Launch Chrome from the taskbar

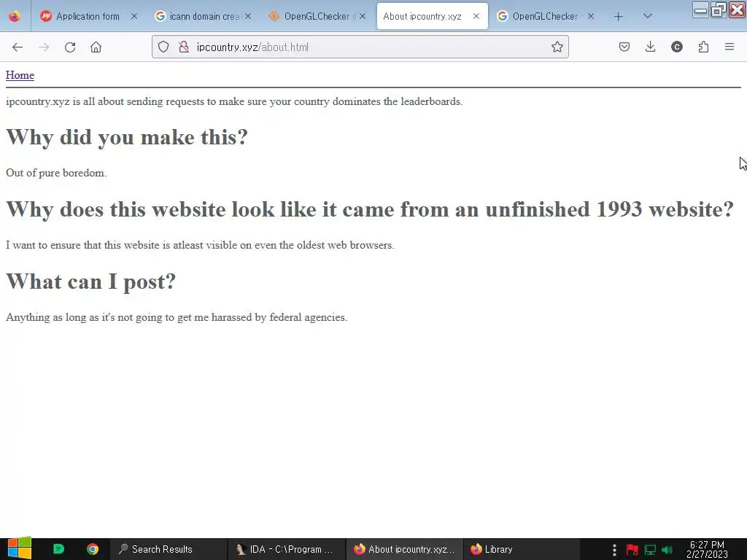93,549
